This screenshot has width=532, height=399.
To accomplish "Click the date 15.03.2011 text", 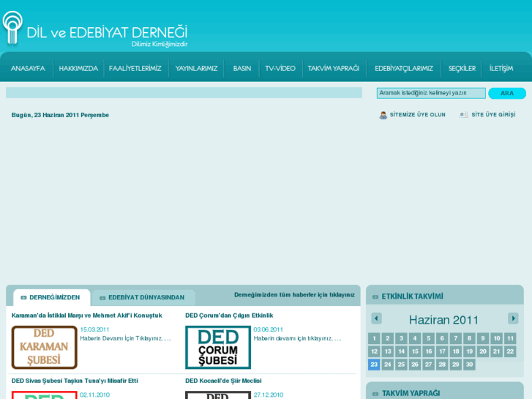I will [94, 329].
